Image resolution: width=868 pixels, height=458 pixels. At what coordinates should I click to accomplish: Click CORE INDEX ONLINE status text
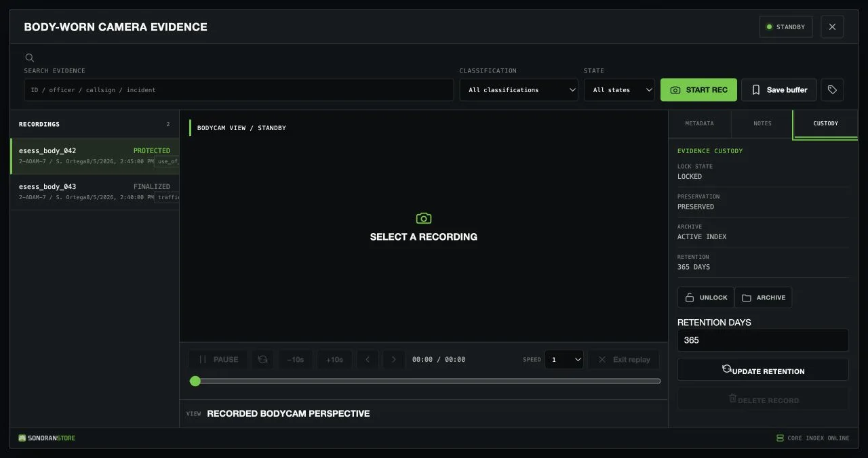(818, 438)
